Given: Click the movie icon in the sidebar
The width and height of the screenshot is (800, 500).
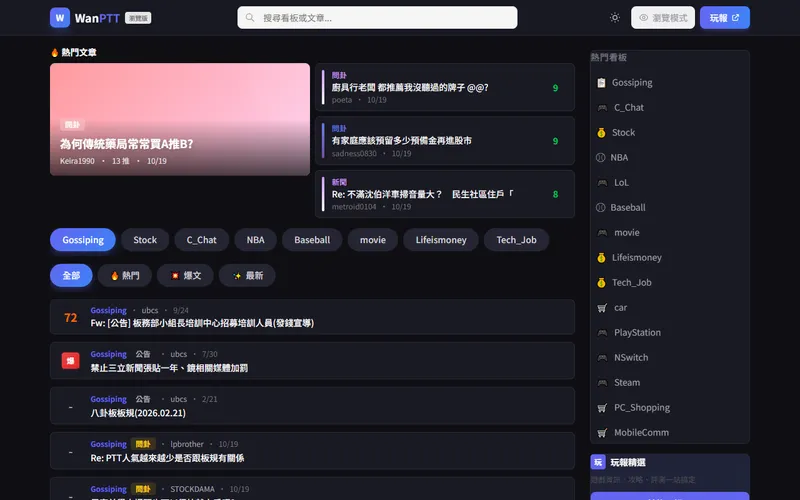Looking at the screenshot, I should point(603,233).
